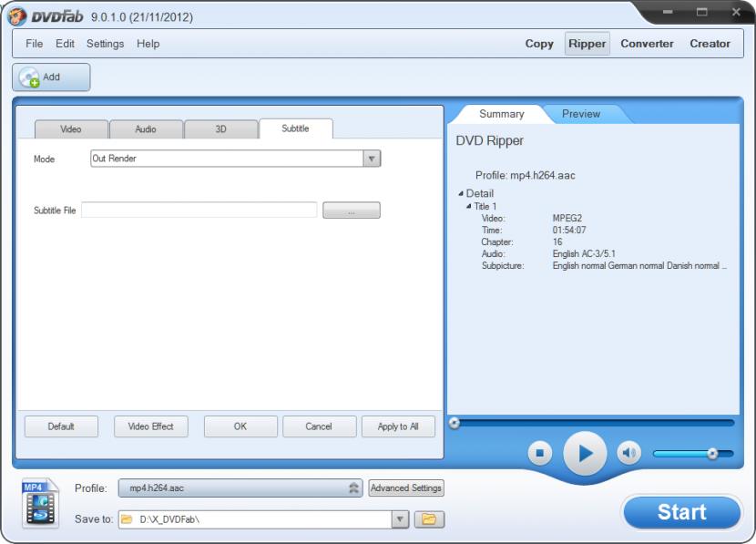Click the Cancel button

click(x=319, y=426)
